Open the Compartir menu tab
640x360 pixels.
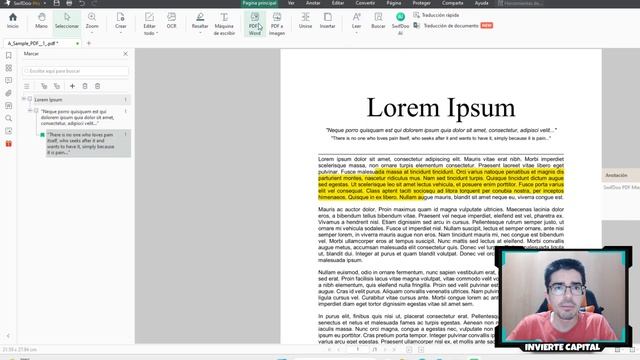453,3
